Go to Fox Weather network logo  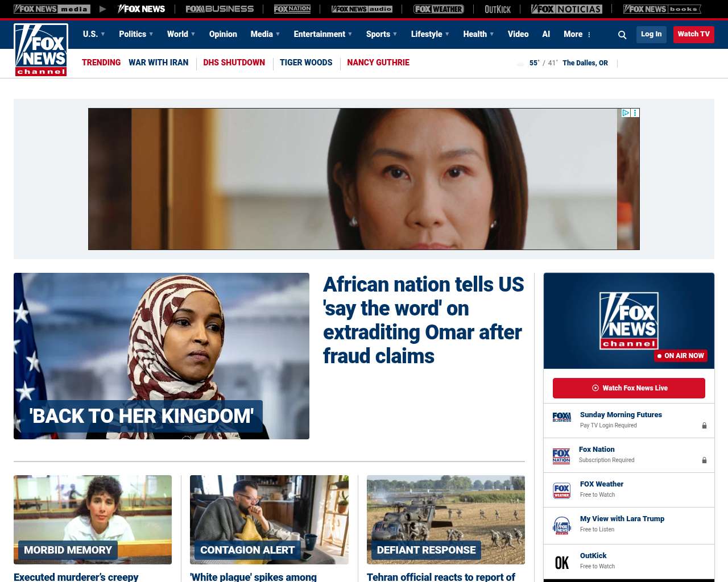point(439,9)
